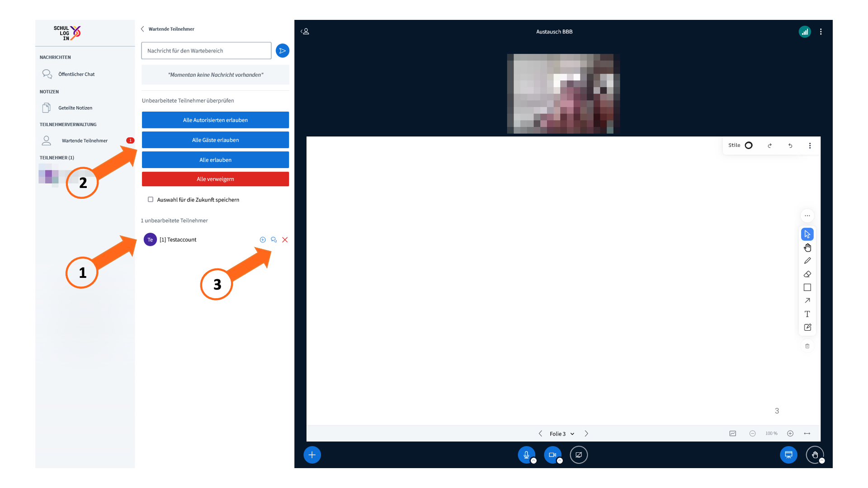Open the actions plus menu
The height and width of the screenshot is (488, 868).
click(312, 455)
